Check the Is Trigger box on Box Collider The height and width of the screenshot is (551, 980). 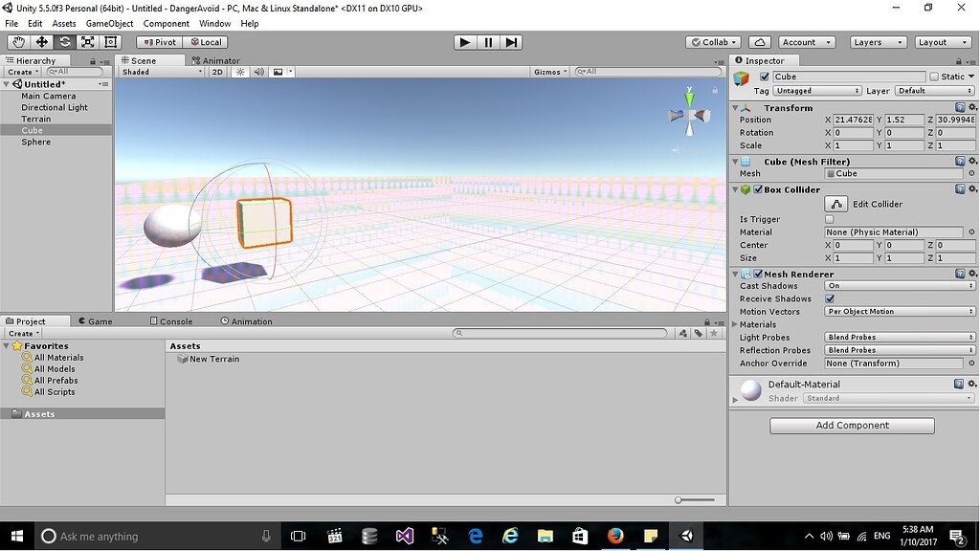pos(829,218)
